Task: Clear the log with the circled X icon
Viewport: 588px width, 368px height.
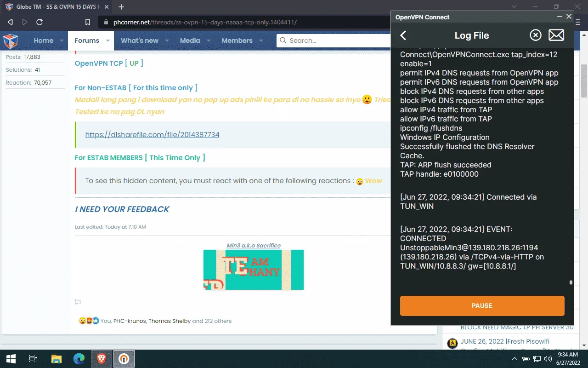Action: [536, 35]
